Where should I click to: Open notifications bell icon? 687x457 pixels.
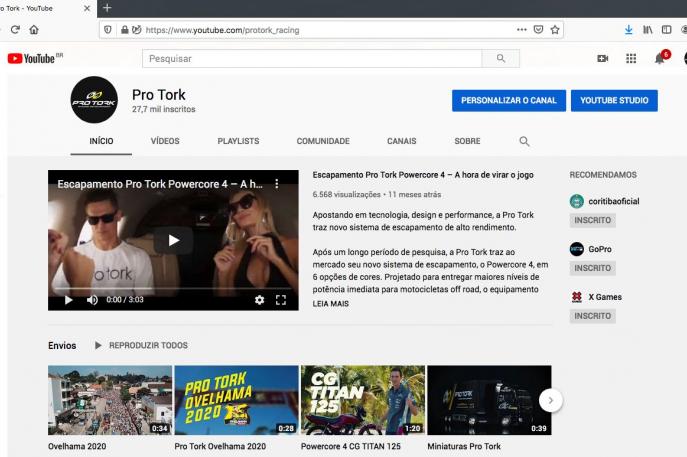(x=660, y=58)
